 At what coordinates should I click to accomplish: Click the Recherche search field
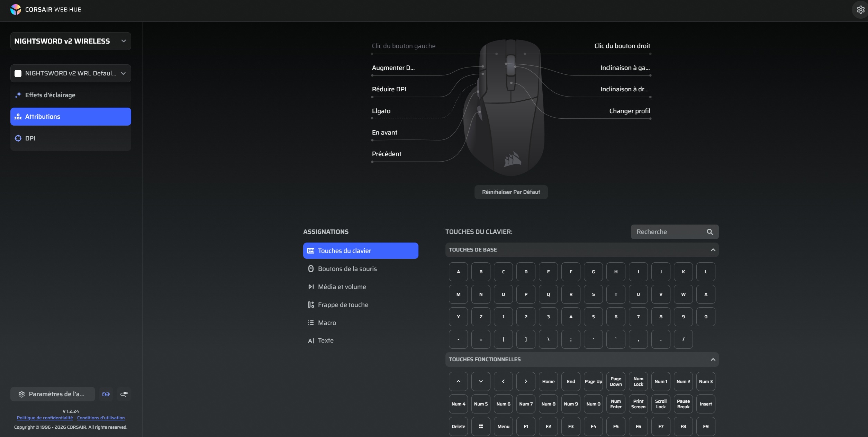(x=675, y=232)
